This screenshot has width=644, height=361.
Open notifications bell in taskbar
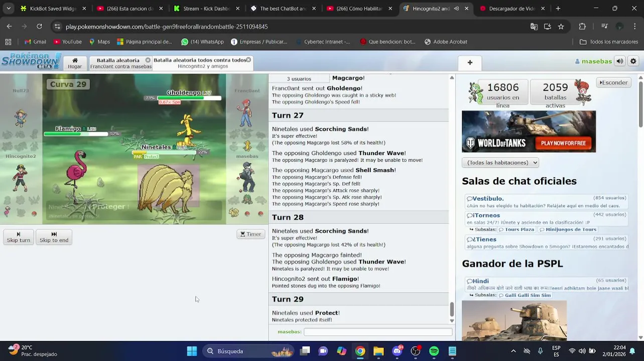(x=632, y=351)
